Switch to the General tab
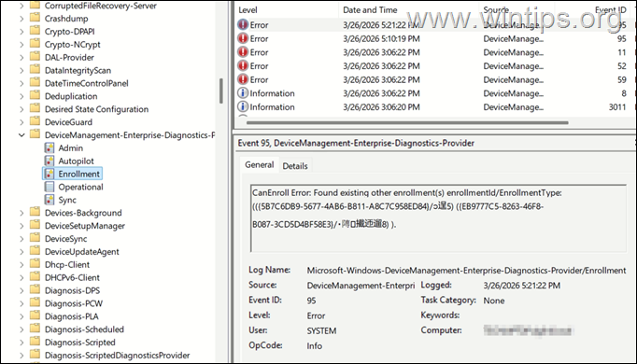This screenshot has width=637, height=364. coord(259,165)
